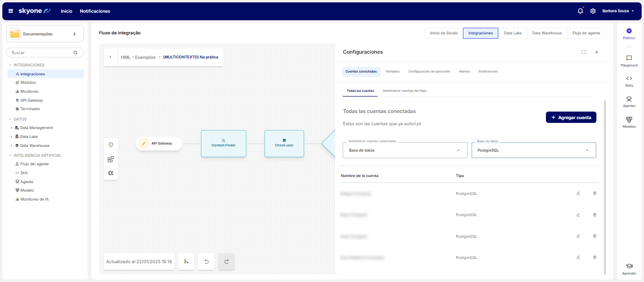Viewport: 644px width, 282px height.
Task: Open the Documentações workspace selector
Action: click(45, 34)
